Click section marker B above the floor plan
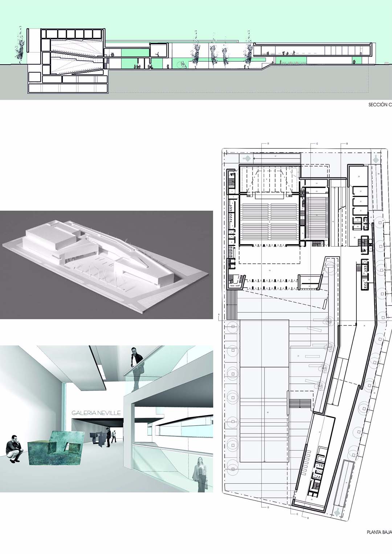 click(x=347, y=144)
